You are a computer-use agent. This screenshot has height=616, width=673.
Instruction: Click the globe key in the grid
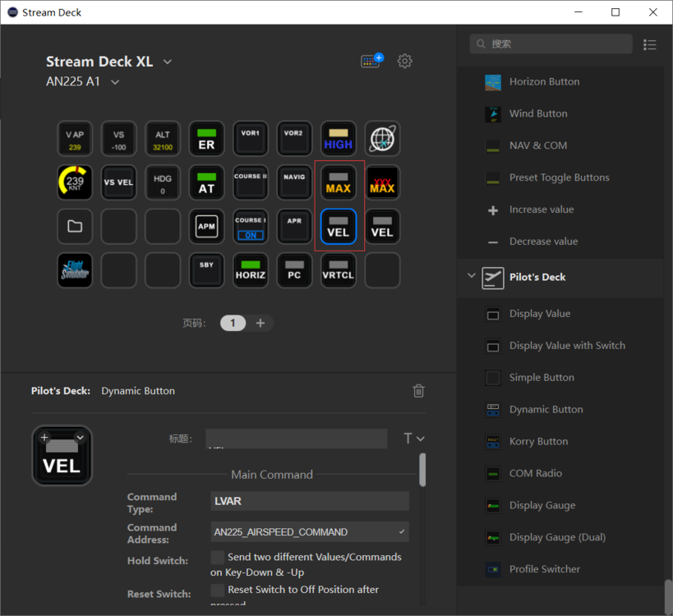(382, 139)
